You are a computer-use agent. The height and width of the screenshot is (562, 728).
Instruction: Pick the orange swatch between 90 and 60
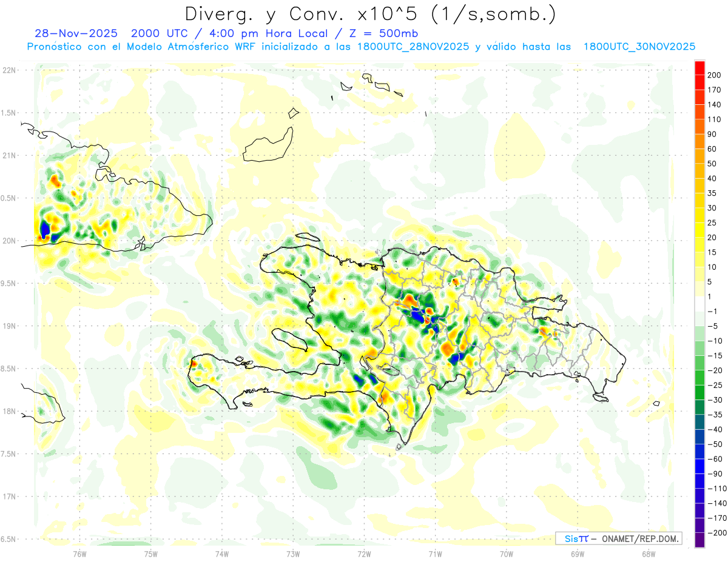(x=700, y=142)
